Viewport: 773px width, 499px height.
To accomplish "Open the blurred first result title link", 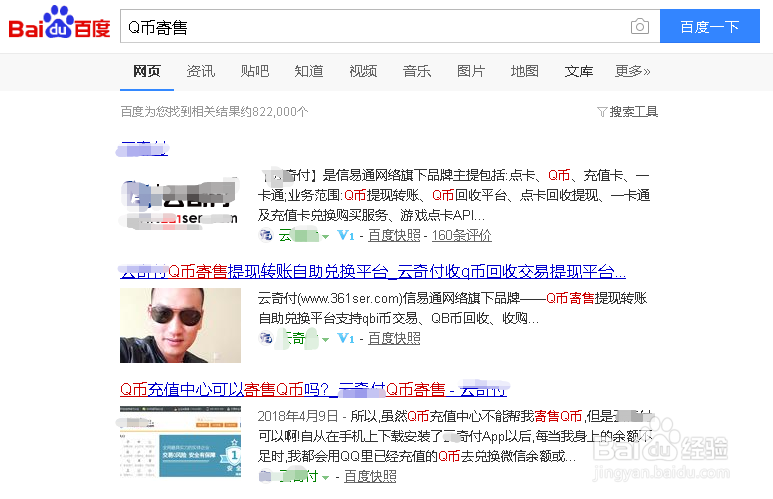I will [142, 148].
